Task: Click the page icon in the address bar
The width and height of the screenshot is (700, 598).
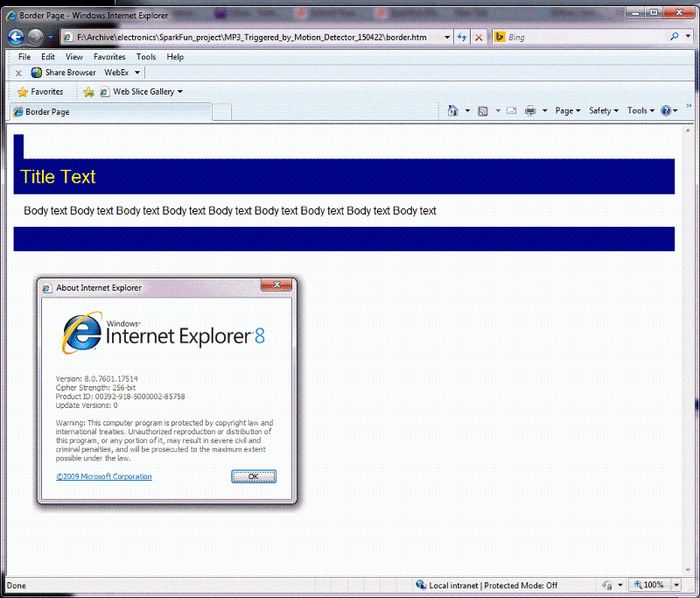Action: point(67,38)
